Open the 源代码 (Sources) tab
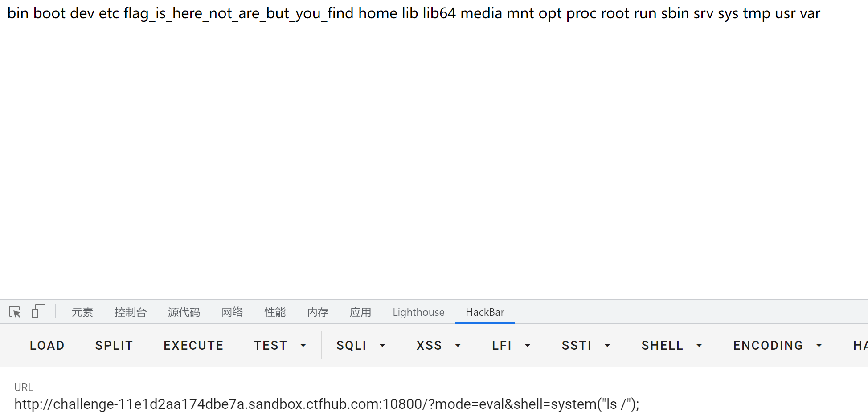The width and height of the screenshot is (868, 420). (184, 312)
